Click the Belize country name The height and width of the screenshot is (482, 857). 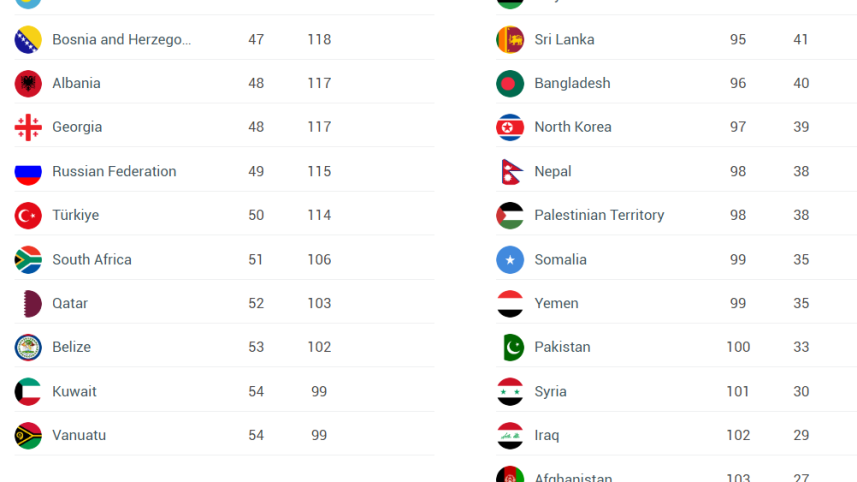coord(71,348)
